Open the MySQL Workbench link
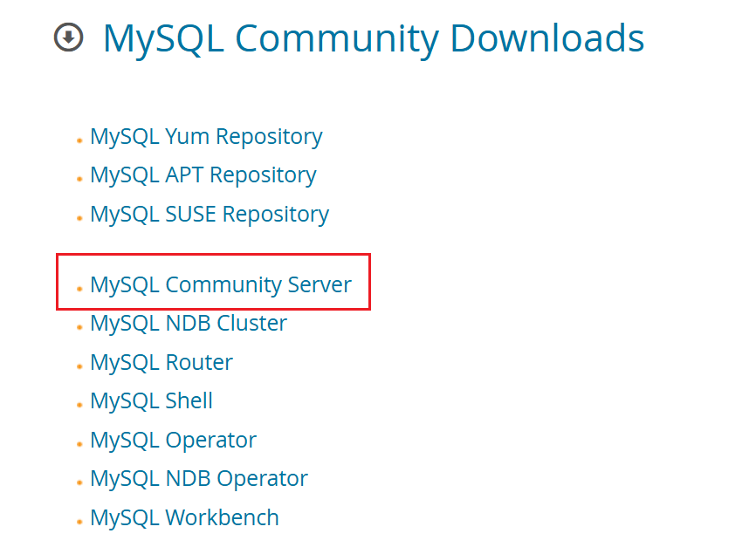The height and width of the screenshot is (554, 756). [184, 518]
